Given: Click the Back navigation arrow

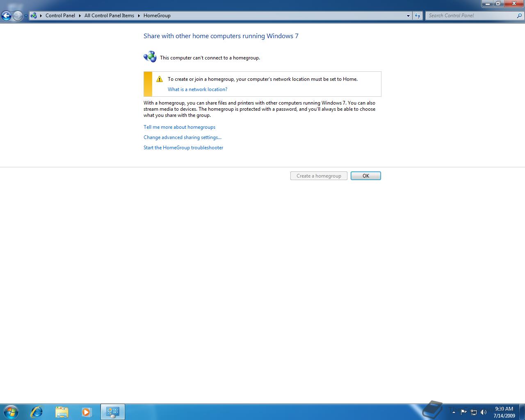Looking at the screenshot, I should pos(6,16).
